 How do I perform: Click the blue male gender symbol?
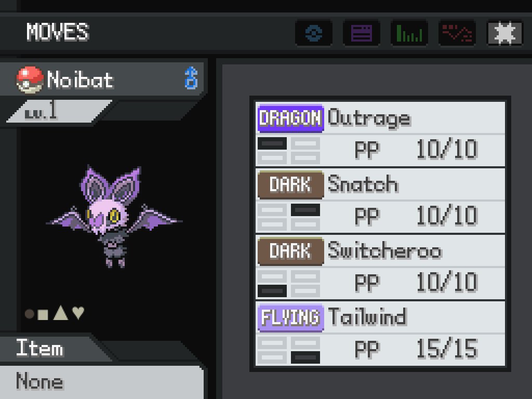pos(191,78)
